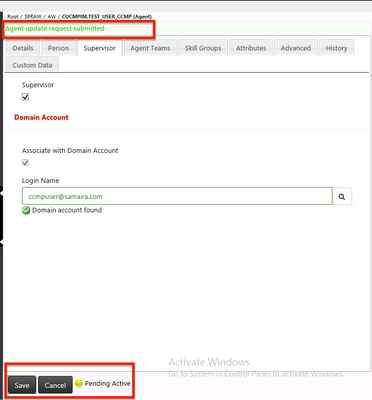
Task: Click the Save button
Action: pos(22,385)
